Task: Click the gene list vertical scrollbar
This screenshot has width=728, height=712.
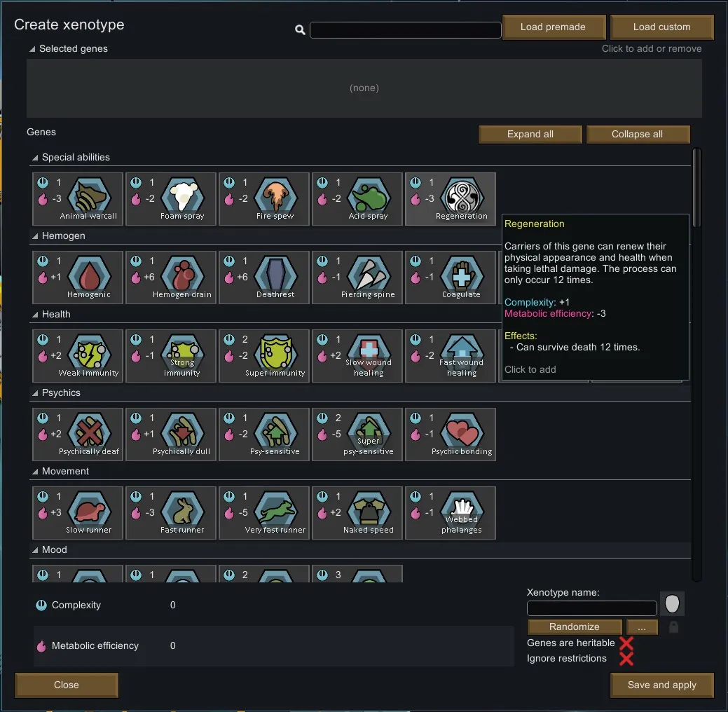Action: coord(696,364)
